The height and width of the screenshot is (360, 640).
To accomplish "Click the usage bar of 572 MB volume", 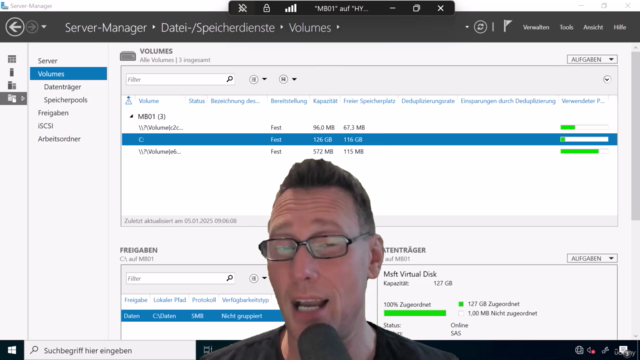I will click(x=584, y=151).
